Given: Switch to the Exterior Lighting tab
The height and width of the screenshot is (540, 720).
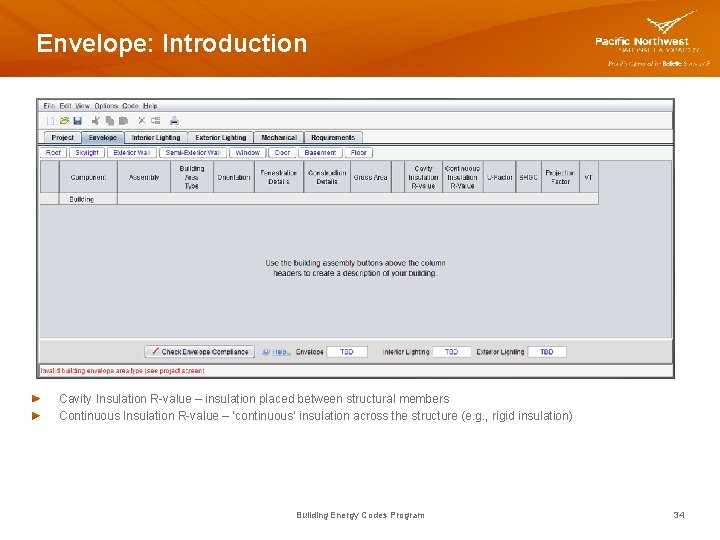Looking at the screenshot, I should pos(221,137).
